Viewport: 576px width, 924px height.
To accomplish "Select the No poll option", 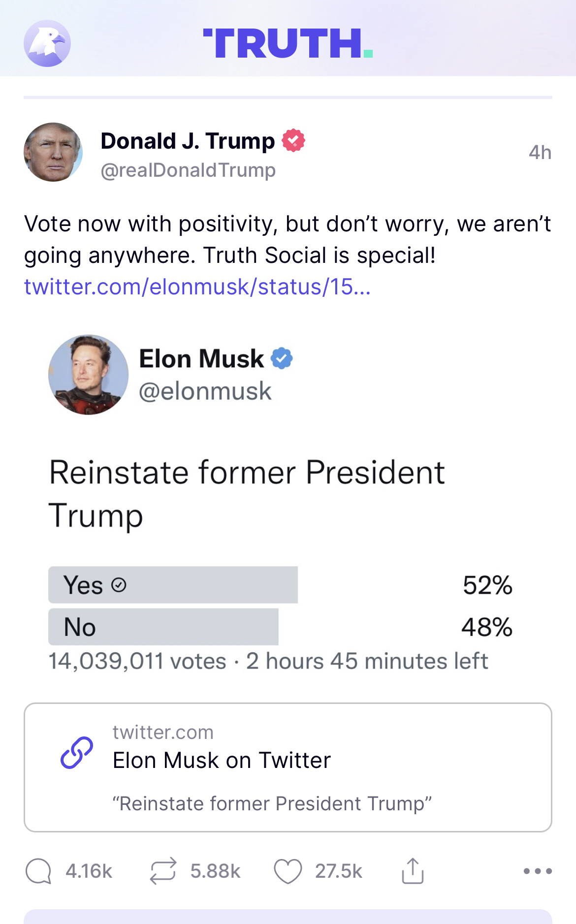I will (163, 627).
